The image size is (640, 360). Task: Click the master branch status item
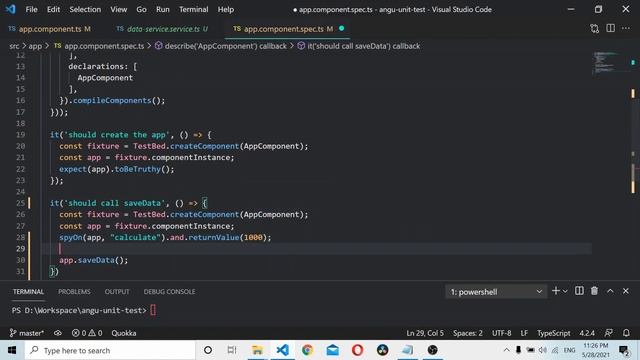(27, 333)
